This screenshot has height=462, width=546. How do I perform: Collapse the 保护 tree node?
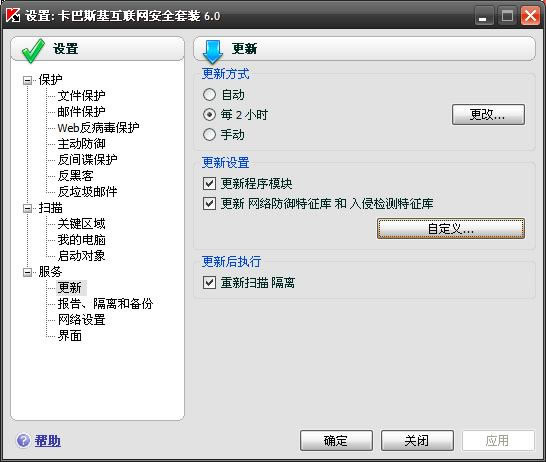[27, 80]
